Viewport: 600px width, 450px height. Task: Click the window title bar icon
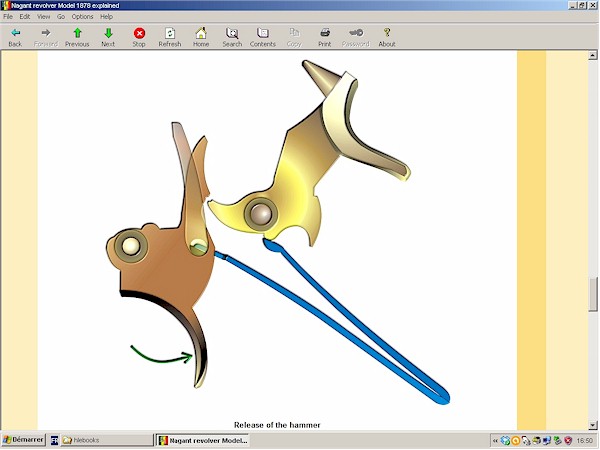pos(5,5)
